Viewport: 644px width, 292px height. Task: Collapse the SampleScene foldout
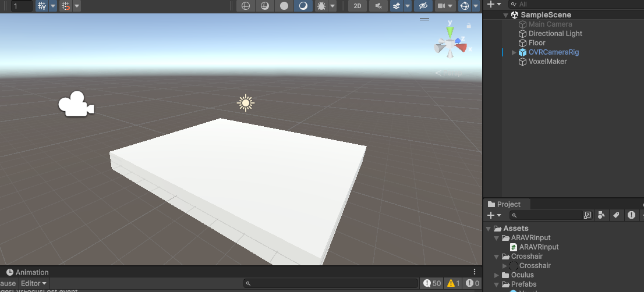tap(505, 15)
